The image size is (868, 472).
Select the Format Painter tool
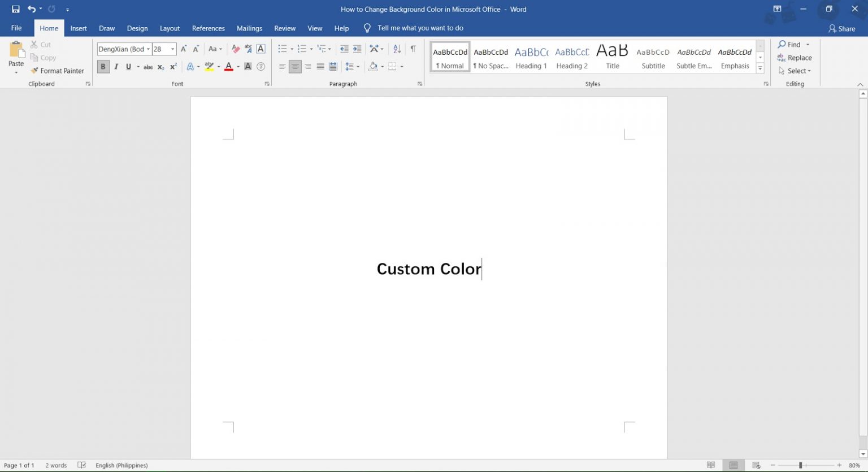tap(58, 70)
